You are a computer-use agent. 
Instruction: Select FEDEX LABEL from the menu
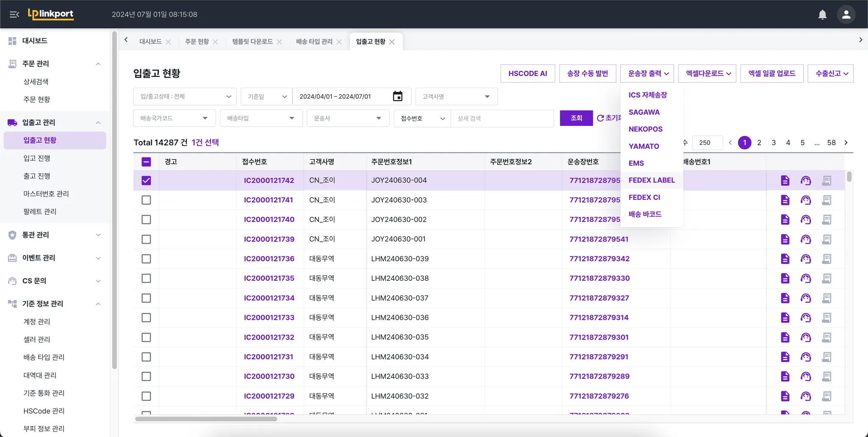651,180
